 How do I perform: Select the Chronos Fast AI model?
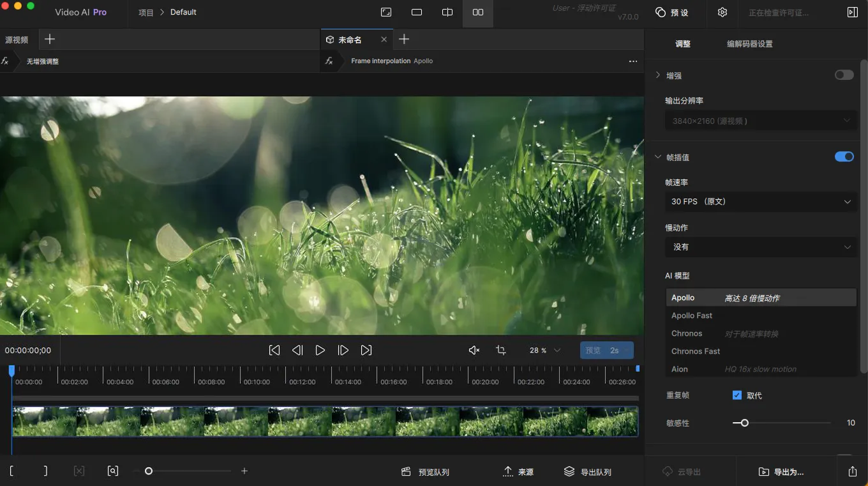coord(696,351)
